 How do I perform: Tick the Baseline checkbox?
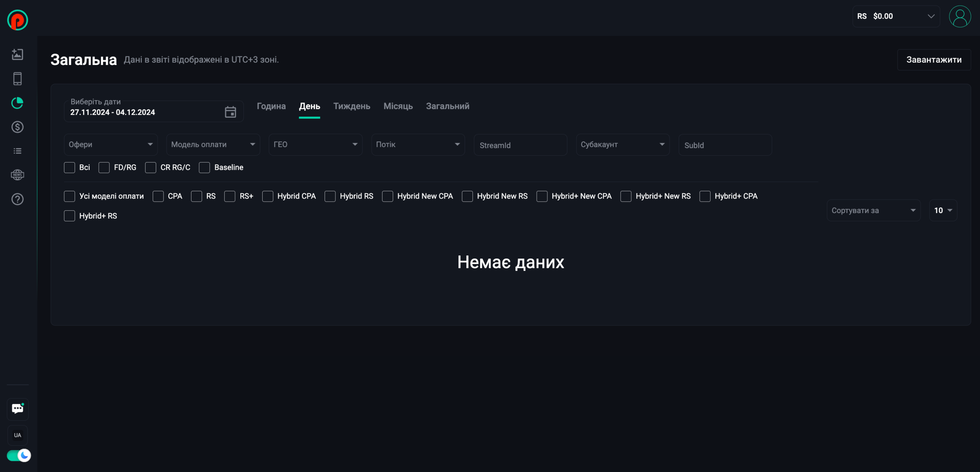(204, 168)
